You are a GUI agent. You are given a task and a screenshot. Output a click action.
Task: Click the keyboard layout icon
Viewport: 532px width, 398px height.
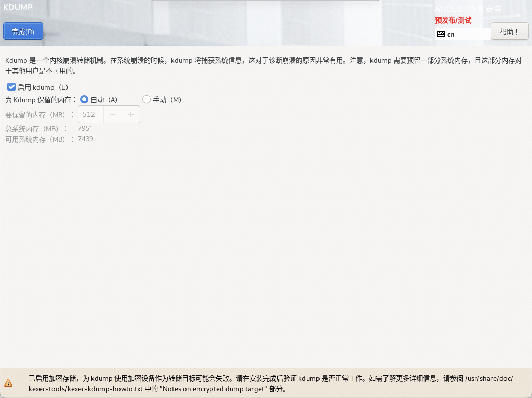click(x=441, y=34)
